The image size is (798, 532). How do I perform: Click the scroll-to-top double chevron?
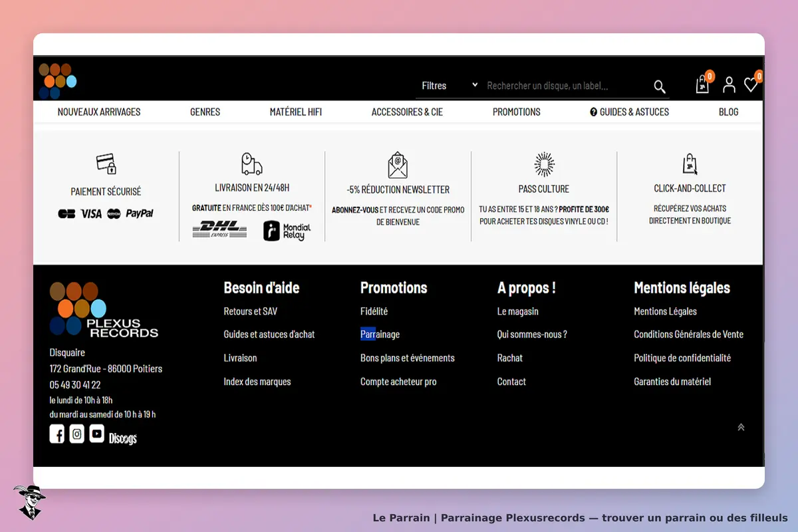(x=741, y=428)
